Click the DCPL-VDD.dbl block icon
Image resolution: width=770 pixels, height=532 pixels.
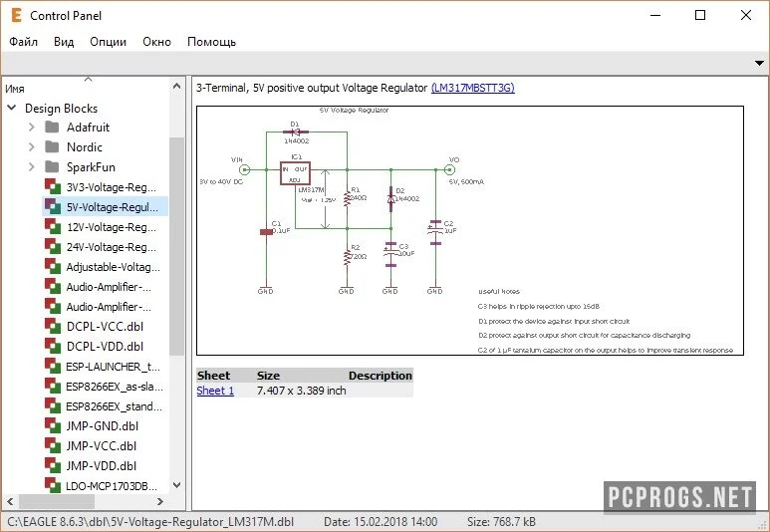point(53,346)
